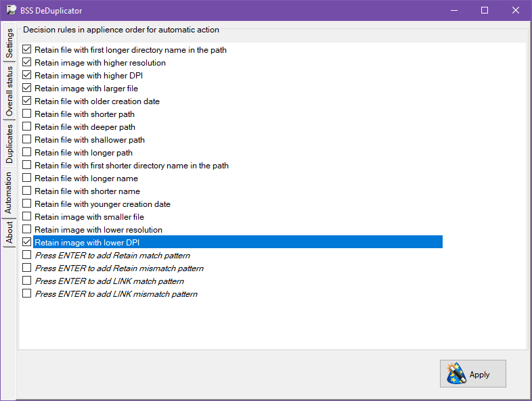The height and width of the screenshot is (401, 532).
Task: Switch to the Overall status tab
Action: (x=9, y=91)
